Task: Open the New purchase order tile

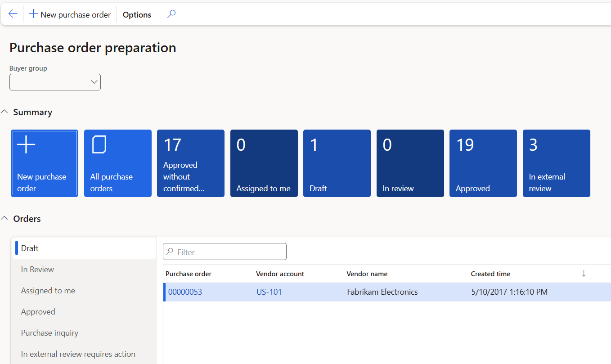Action: coord(45,163)
